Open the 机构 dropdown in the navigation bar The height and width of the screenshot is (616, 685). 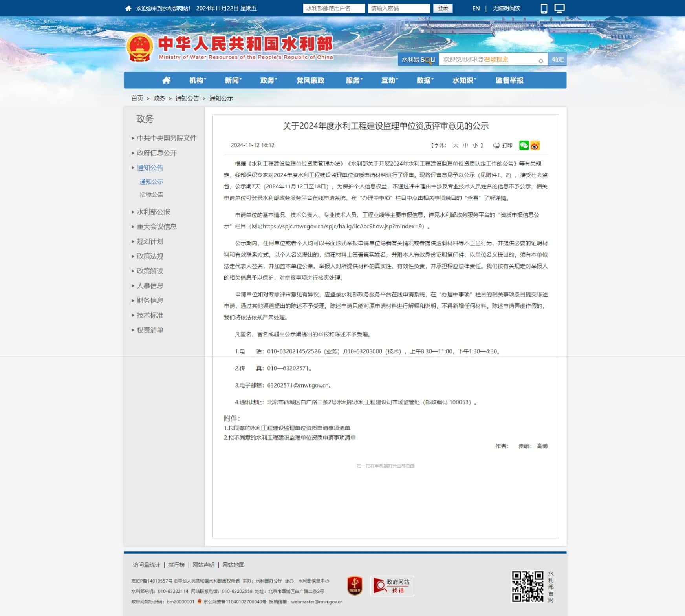tap(197, 80)
